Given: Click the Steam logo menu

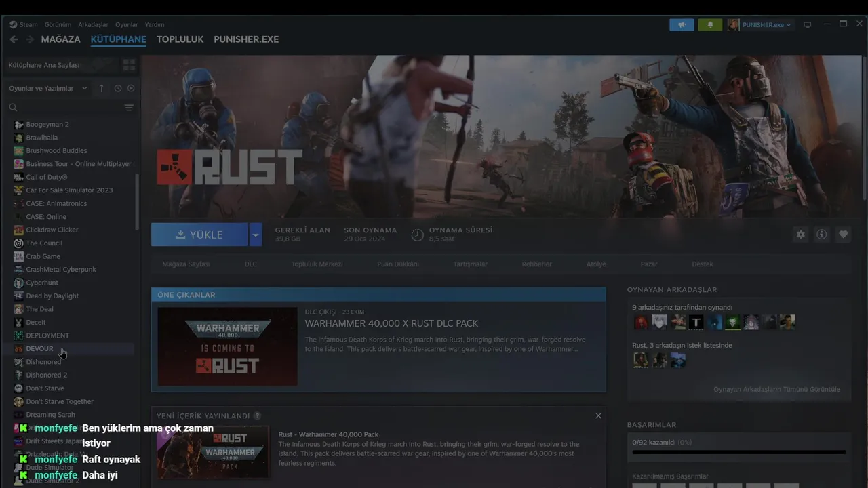Looking at the screenshot, I should [x=24, y=24].
